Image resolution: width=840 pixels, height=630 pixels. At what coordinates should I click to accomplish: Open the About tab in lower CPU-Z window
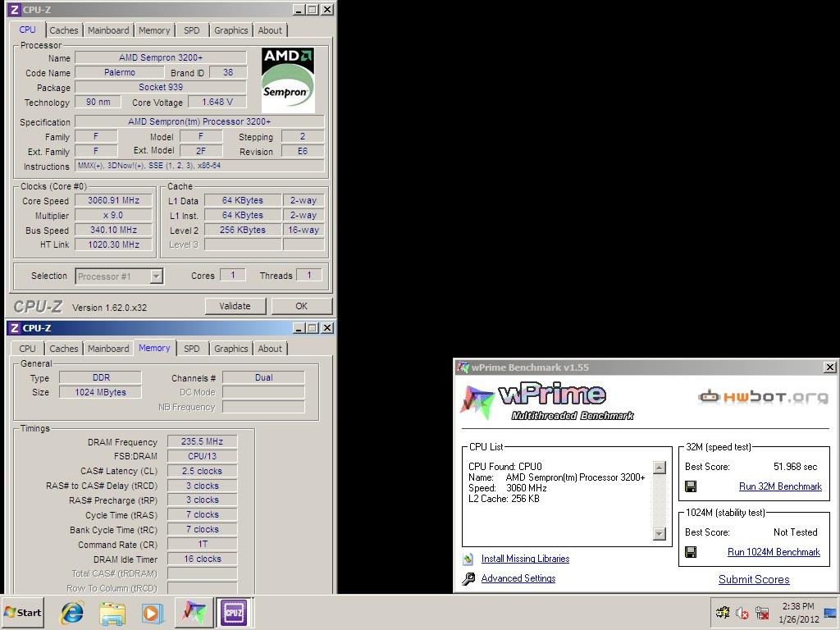(270, 349)
